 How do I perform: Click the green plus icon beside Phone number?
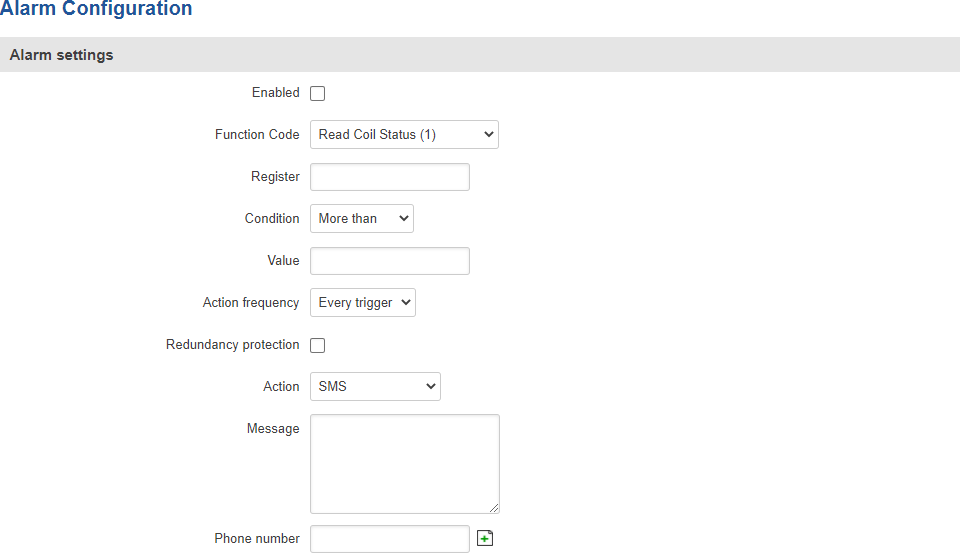coord(485,539)
